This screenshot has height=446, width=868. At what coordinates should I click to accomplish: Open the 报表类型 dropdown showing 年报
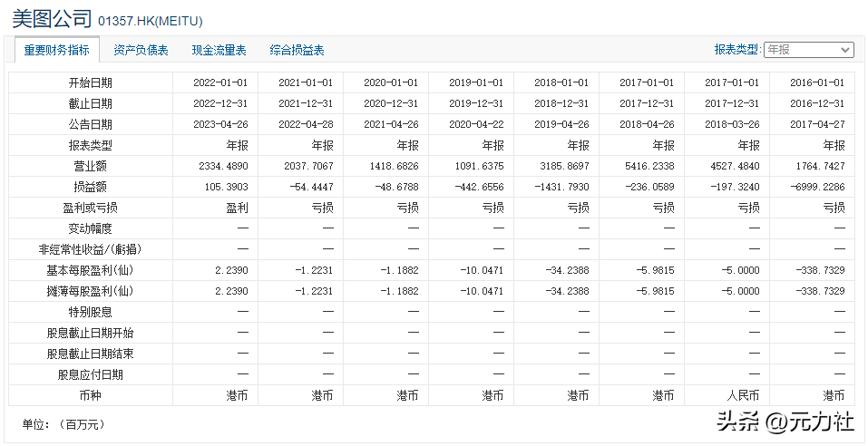pos(808,50)
